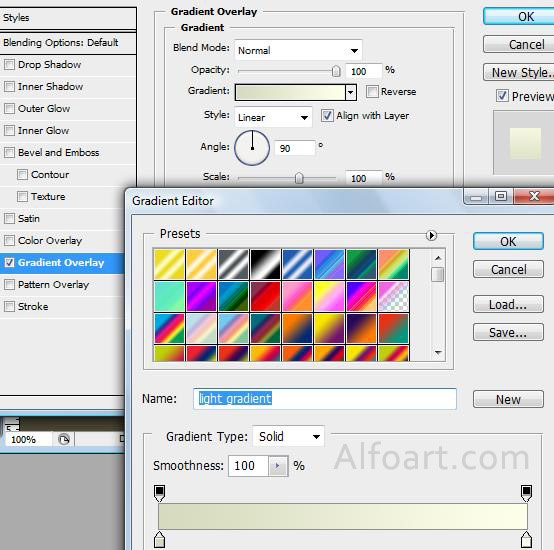The image size is (554, 550).
Task: Select the orange to dark blue preset
Action: click(x=297, y=329)
